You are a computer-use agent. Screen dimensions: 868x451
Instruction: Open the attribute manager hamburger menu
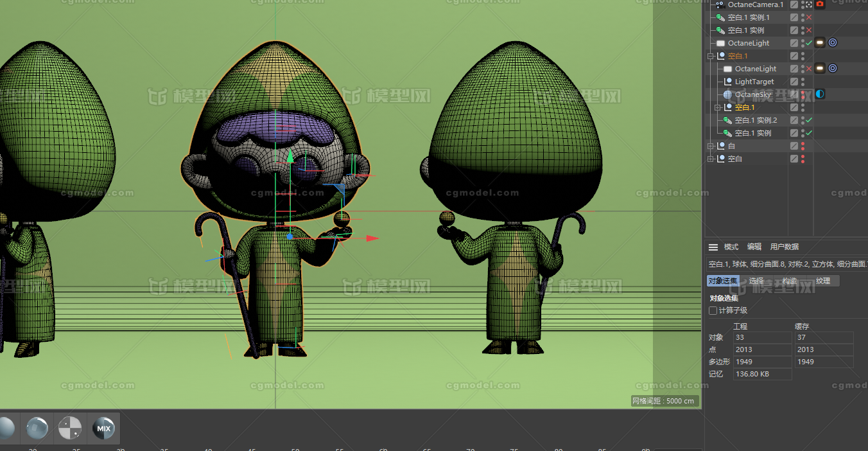click(x=713, y=247)
